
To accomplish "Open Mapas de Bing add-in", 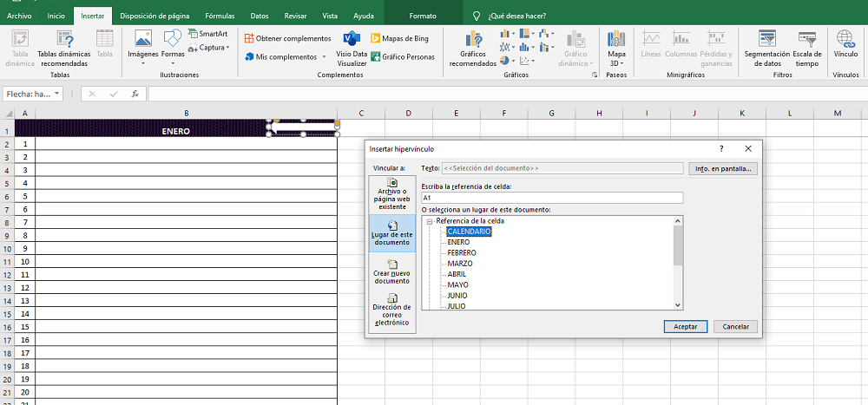I will tap(399, 38).
